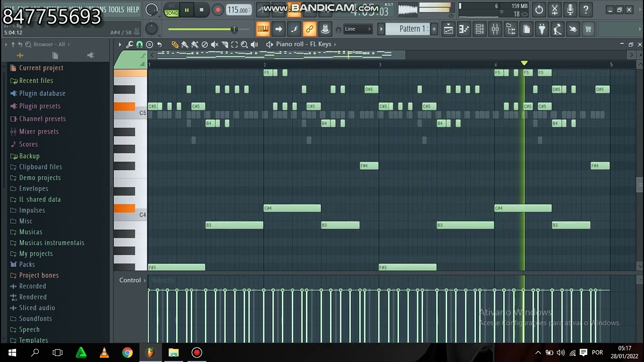This screenshot has height=362, width=644.
Task: Open browser plugins speaker tab icon
Action: 91,55
